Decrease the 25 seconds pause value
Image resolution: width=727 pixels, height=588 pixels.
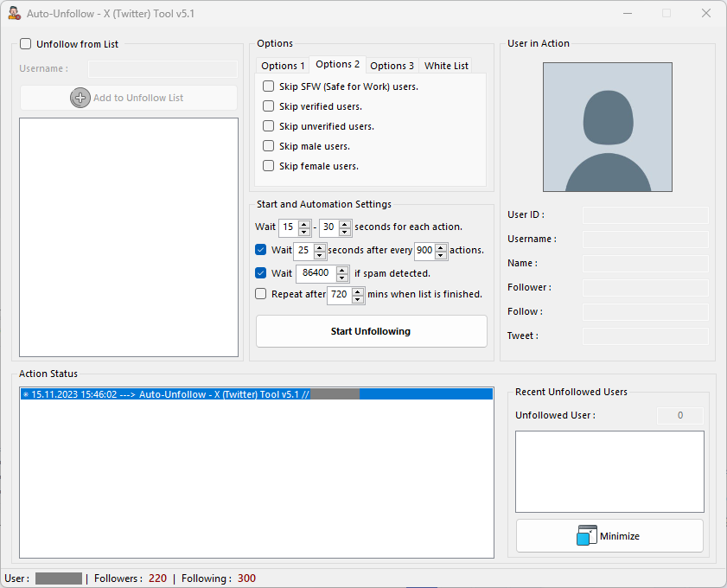[x=320, y=254]
